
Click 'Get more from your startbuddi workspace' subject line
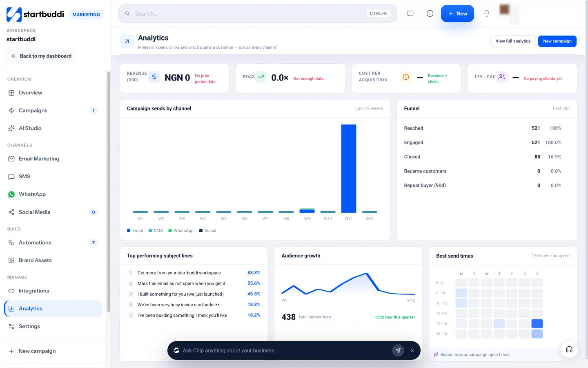click(179, 273)
